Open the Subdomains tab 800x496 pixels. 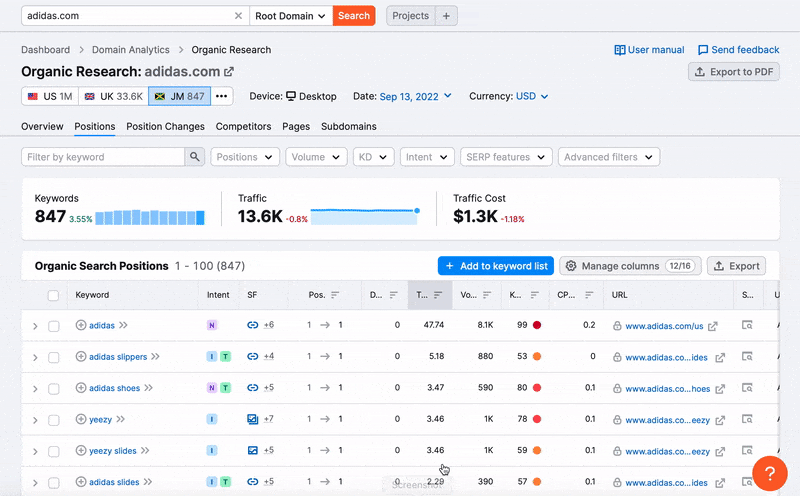click(x=348, y=126)
